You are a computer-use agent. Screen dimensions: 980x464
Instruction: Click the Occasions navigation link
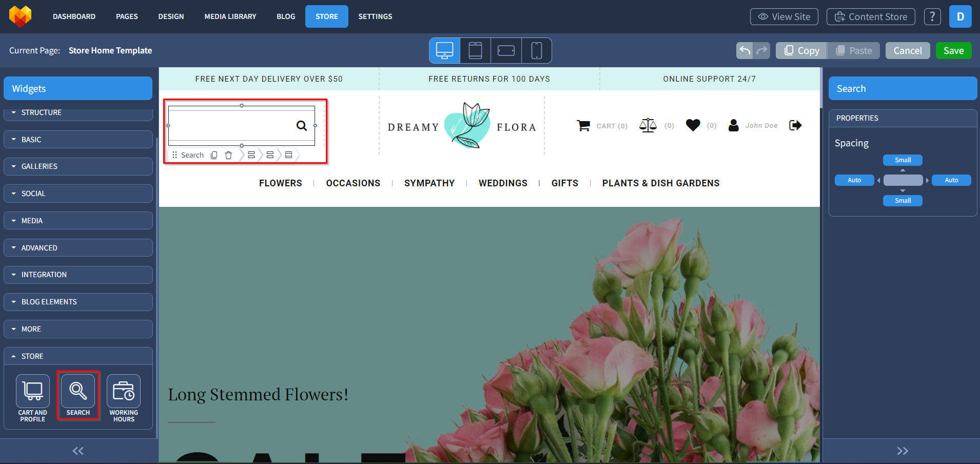pos(353,183)
